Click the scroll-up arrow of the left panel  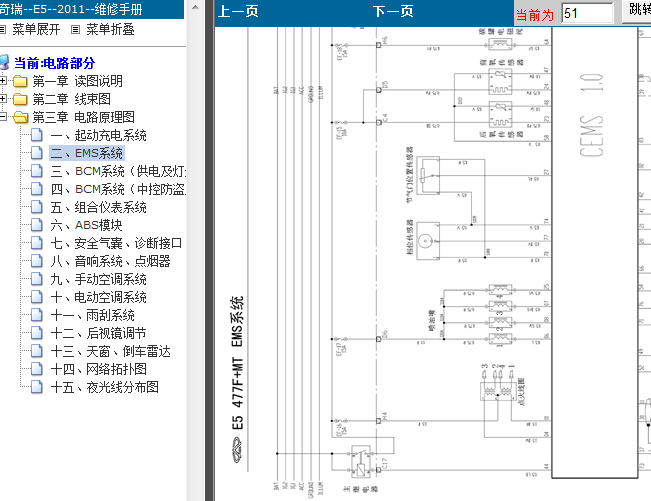coord(195,7)
